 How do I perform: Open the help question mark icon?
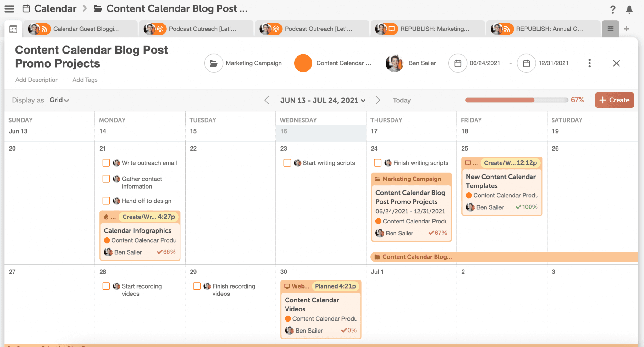tap(613, 9)
